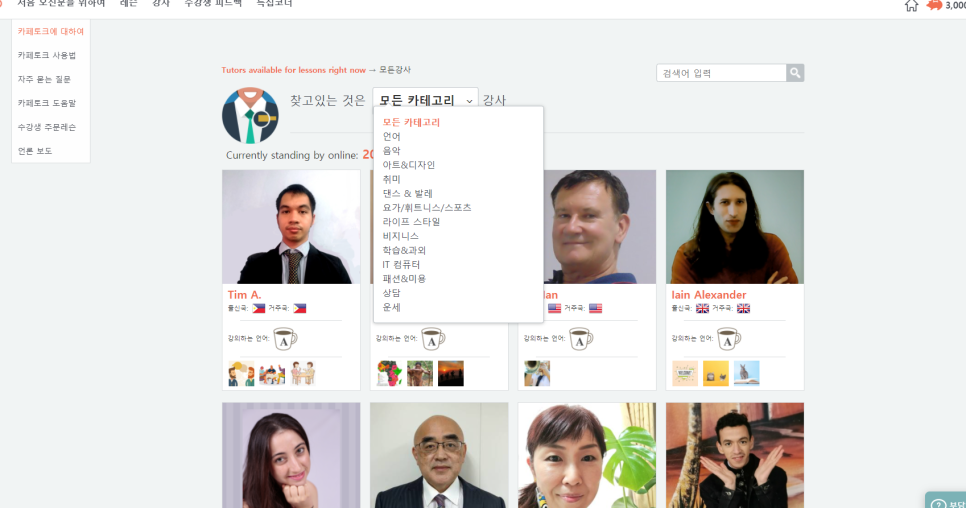Go to the home page icon
966x508 pixels.
pyautogui.click(x=911, y=6)
